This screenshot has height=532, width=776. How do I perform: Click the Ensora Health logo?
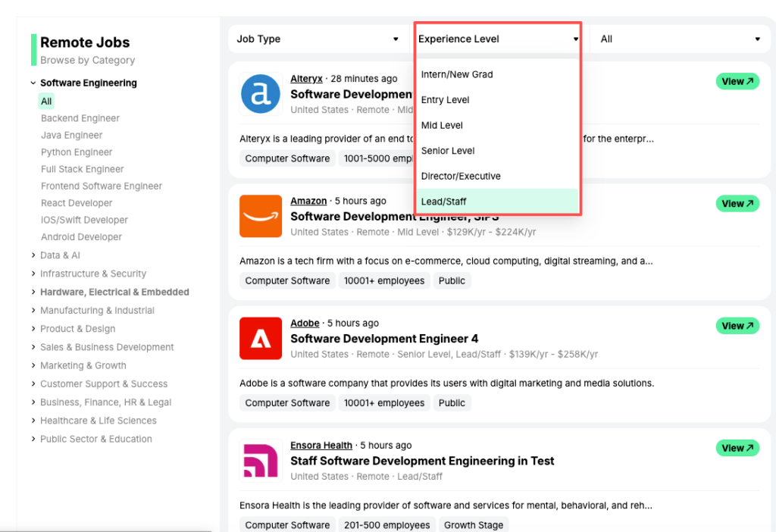coord(260,461)
